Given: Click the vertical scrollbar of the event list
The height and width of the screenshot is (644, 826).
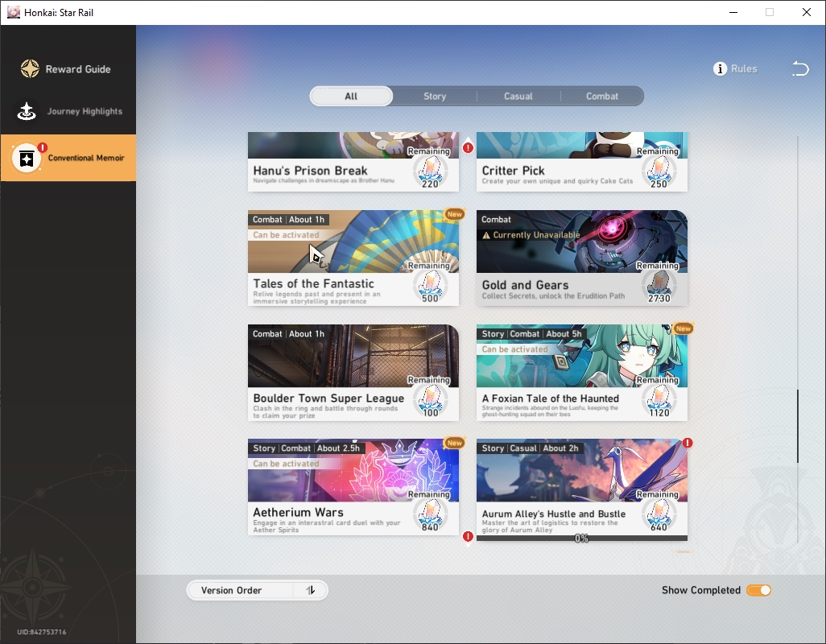Looking at the screenshot, I should (x=798, y=426).
